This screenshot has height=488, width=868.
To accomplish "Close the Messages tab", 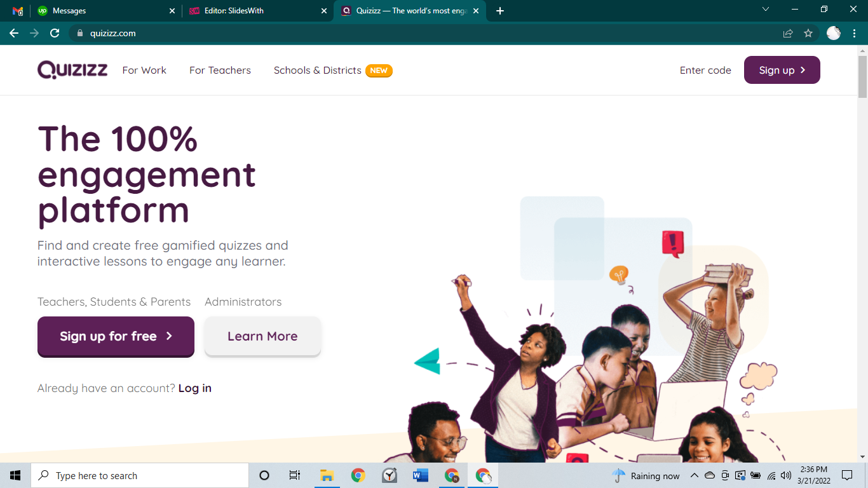I will [172, 11].
